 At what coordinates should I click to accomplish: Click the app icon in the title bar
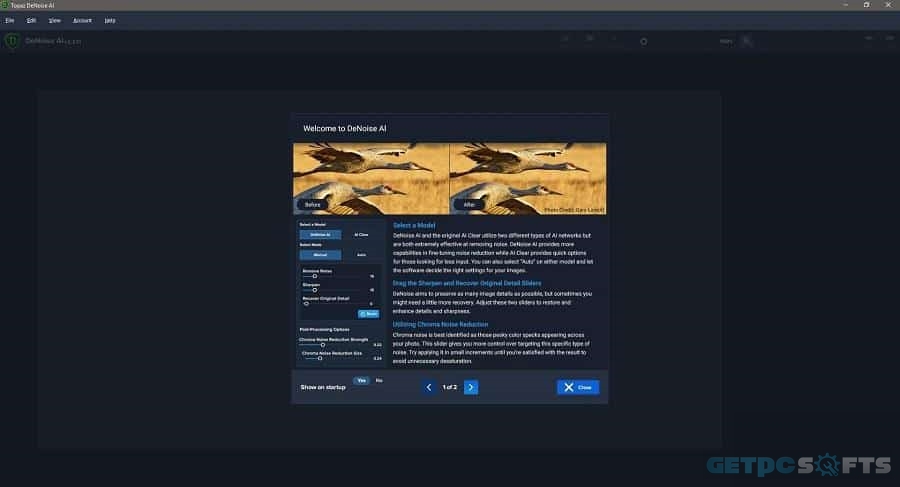coord(5,5)
